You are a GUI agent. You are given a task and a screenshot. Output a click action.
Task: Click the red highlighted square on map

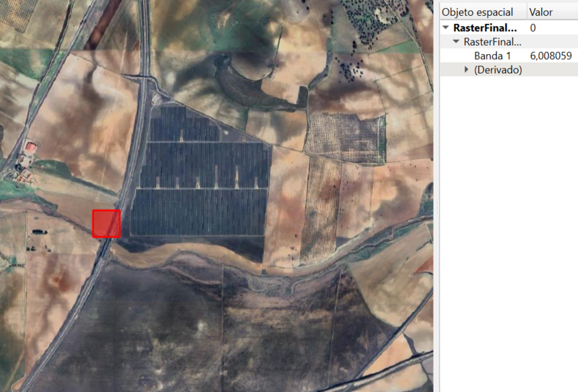[106, 224]
